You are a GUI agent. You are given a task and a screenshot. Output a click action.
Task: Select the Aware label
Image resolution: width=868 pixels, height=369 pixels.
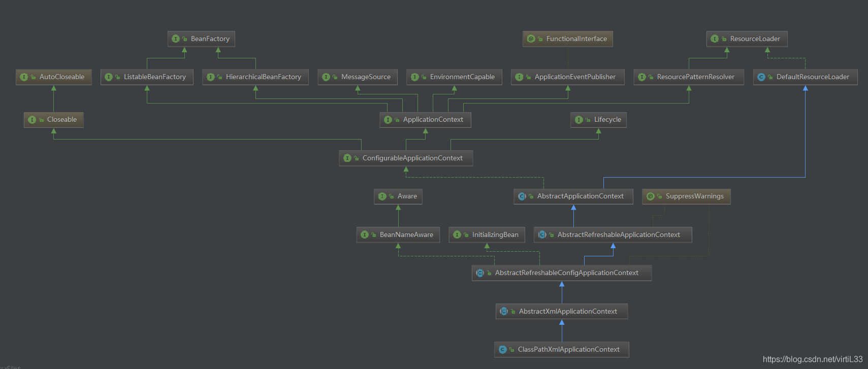pyautogui.click(x=407, y=196)
